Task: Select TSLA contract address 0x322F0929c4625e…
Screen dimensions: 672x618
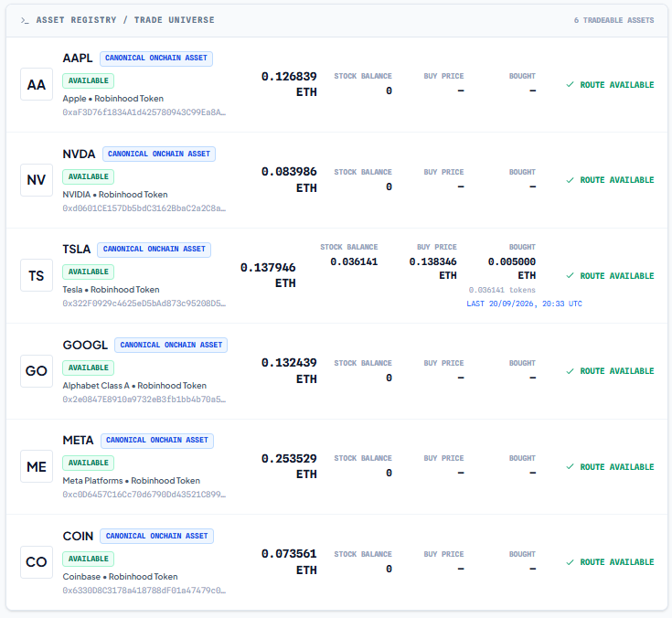Action: (x=144, y=304)
